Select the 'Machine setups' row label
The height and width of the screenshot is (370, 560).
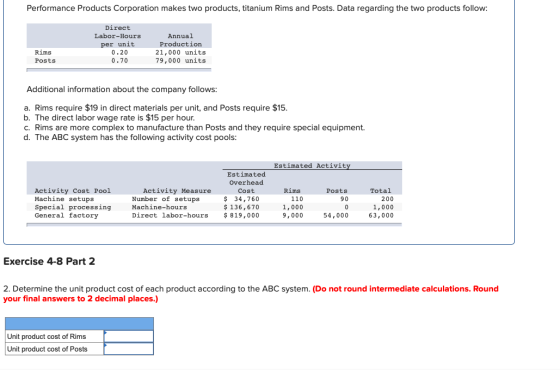click(64, 199)
